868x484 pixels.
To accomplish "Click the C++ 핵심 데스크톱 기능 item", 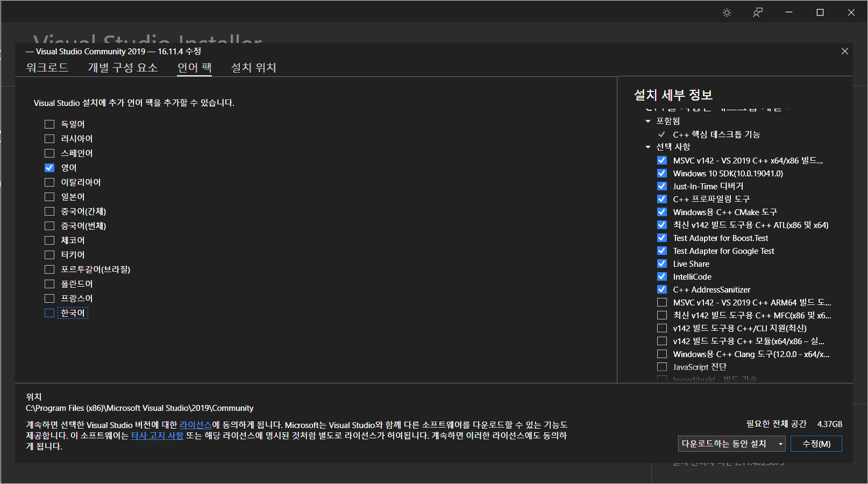I will pos(716,134).
